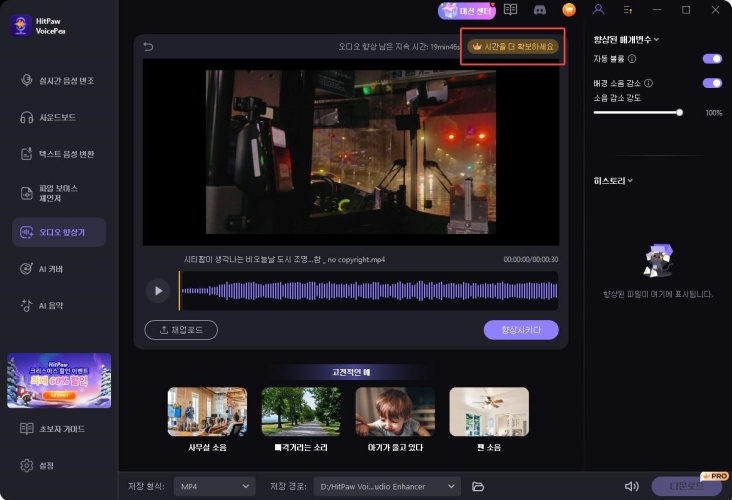
Task: Click the 고전적인 예 heading
Action: [x=351, y=372]
